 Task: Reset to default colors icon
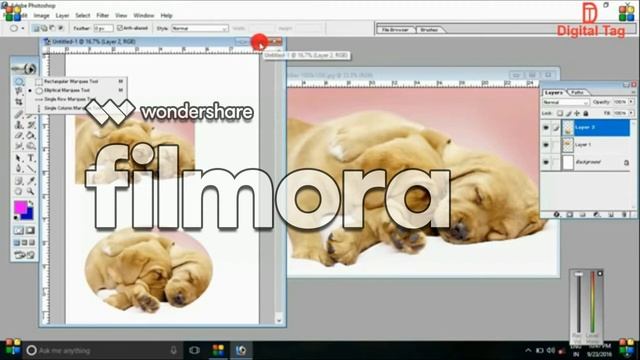click(x=16, y=218)
